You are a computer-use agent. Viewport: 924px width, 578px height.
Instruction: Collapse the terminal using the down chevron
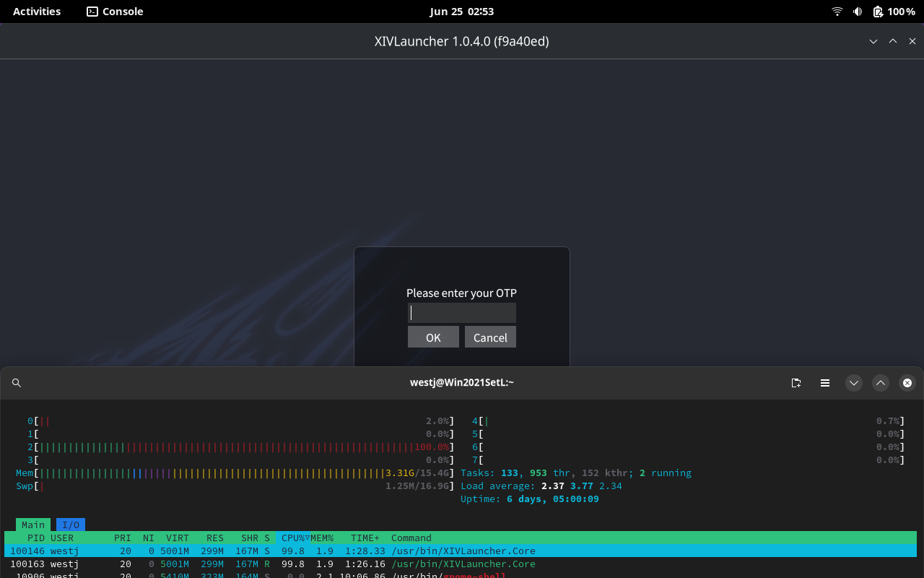854,383
